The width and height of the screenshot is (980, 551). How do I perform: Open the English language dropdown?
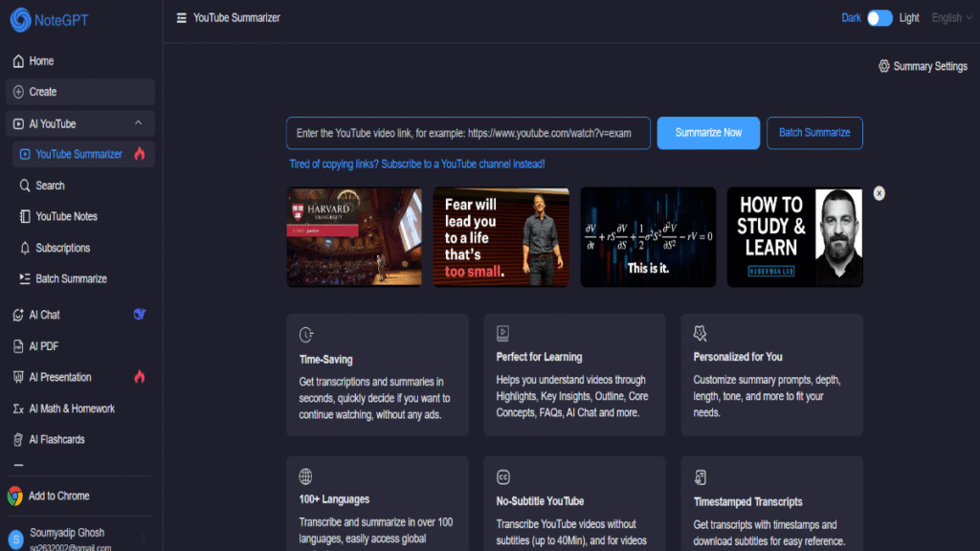tap(951, 18)
